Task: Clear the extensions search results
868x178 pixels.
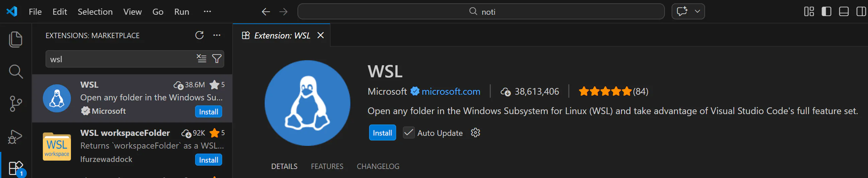Action: [201, 59]
